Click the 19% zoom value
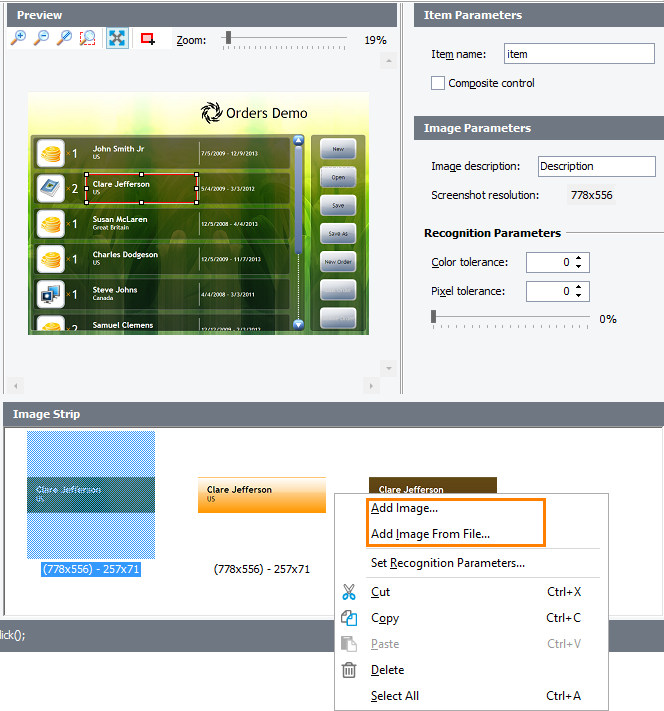The image size is (664, 711). [x=376, y=40]
